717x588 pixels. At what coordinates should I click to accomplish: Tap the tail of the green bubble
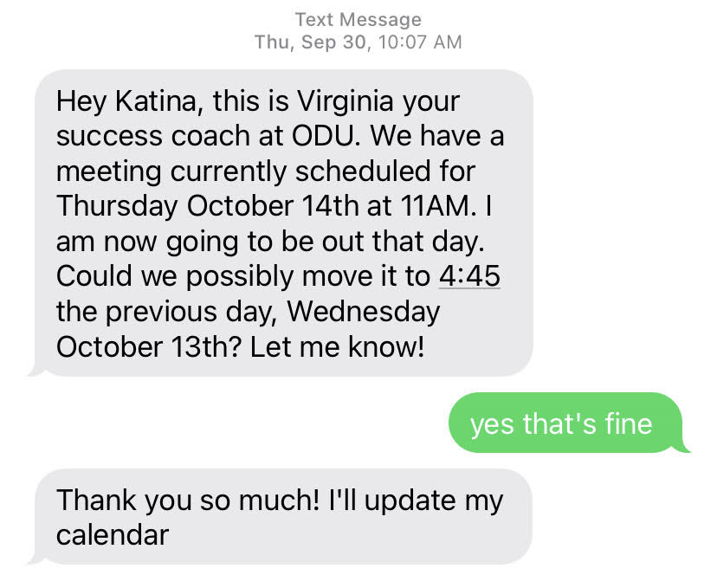684,446
